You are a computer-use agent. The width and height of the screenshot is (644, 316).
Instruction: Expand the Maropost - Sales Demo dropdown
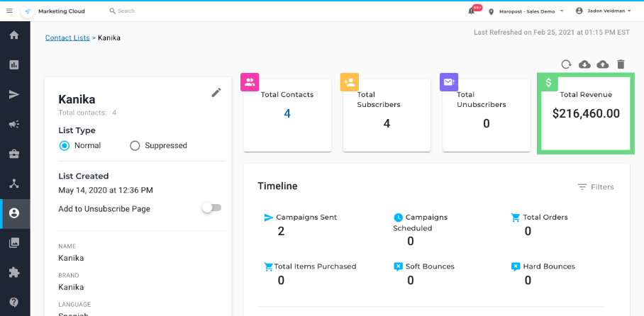[531, 11]
